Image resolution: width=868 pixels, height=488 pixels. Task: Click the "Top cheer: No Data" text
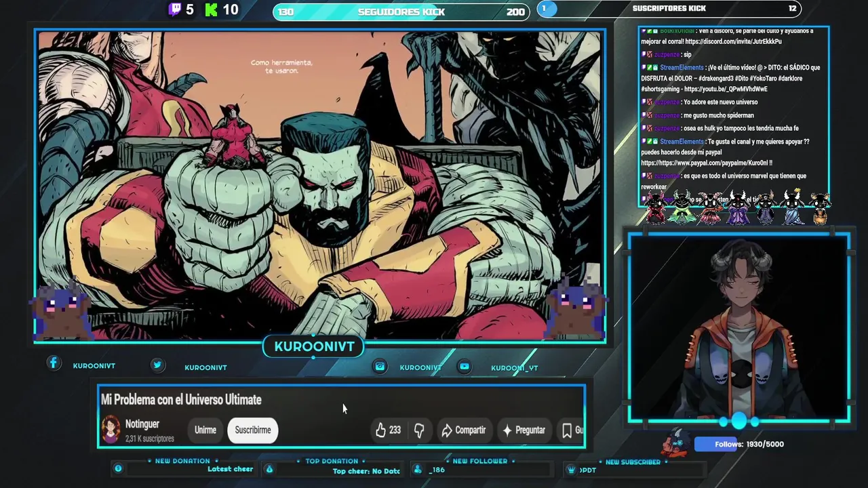(366, 471)
